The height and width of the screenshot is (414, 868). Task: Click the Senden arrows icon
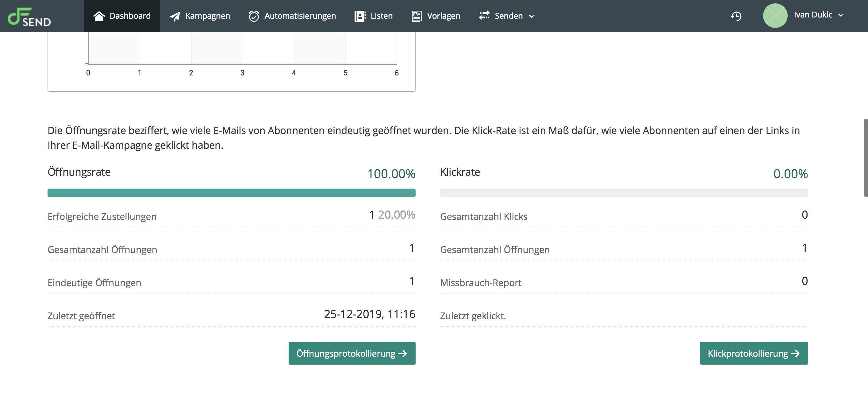point(484,16)
